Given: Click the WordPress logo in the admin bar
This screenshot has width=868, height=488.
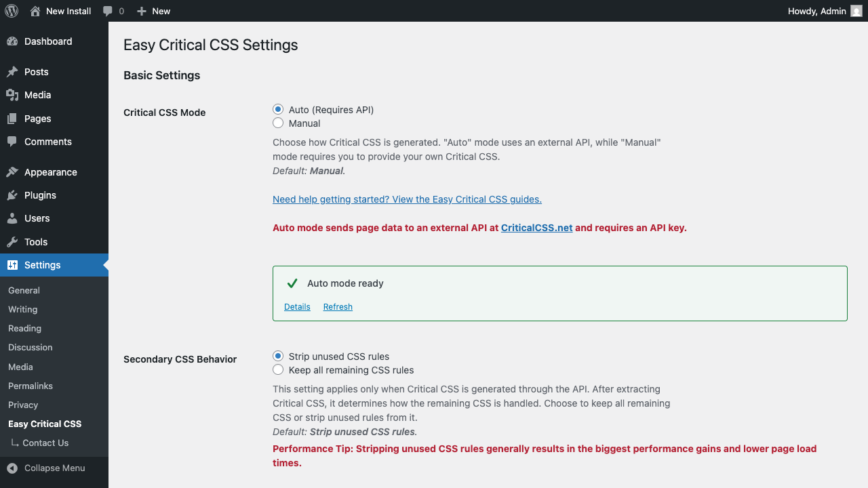Looking at the screenshot, I should (11, 11).
